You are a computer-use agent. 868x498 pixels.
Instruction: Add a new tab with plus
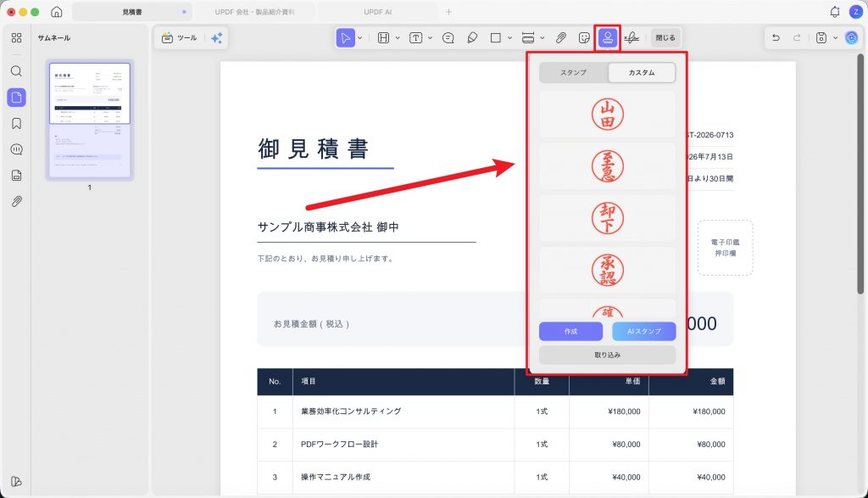449,12
